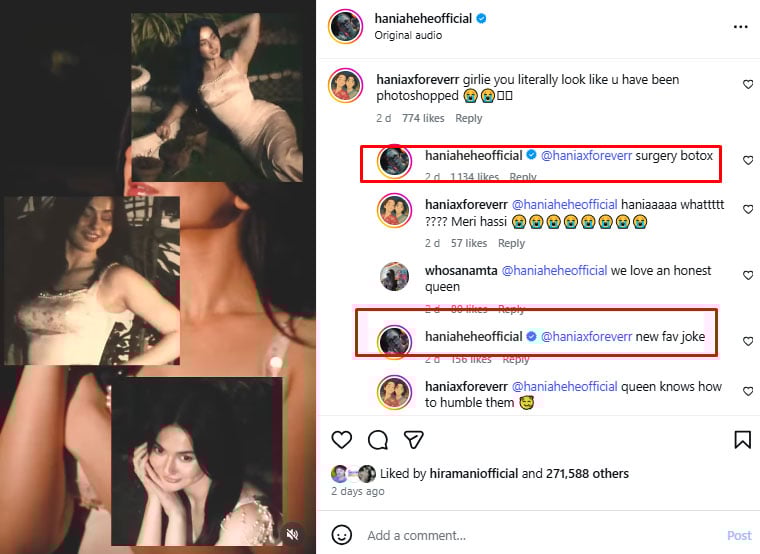Like the 'surgery botox' reply
The height and width of the screenshot is (554, 760).
click(748, 160)
